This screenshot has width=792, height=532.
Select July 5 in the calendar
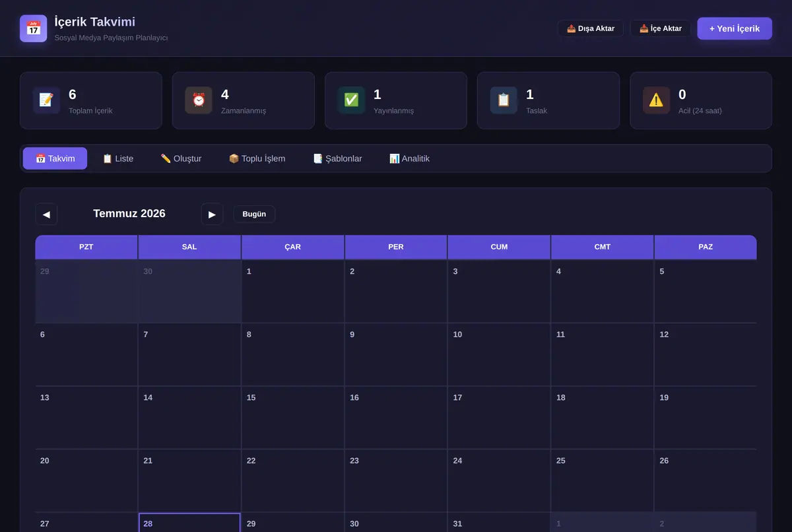point(706,291)
